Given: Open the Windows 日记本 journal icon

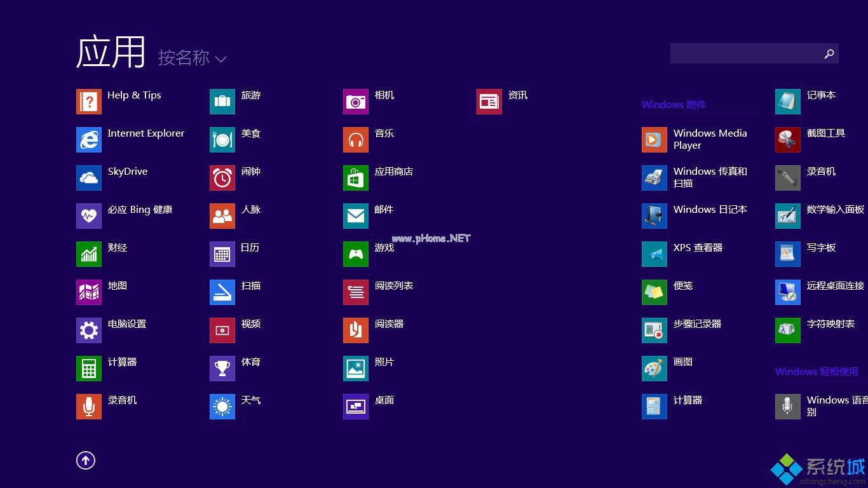Looking at the screenshot, I should coord(654,216).
